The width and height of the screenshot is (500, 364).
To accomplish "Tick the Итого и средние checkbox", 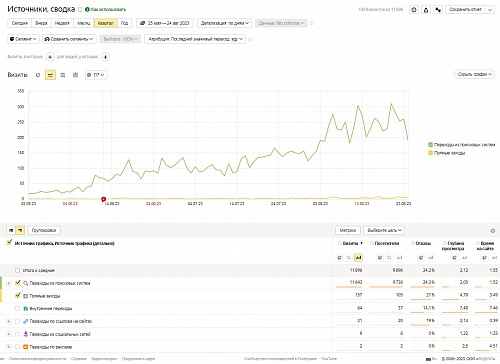I will pyautogui.click(x=17, y=270).
